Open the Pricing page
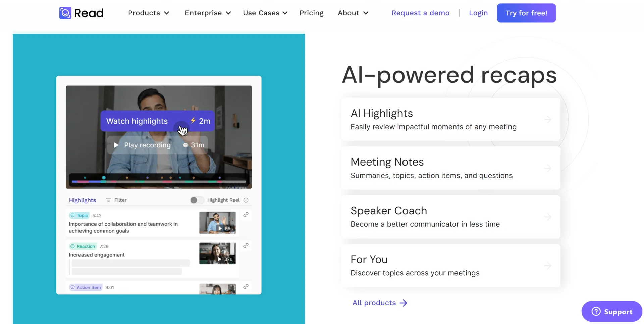Screen dimensions: 644x324 pos(311,13)
